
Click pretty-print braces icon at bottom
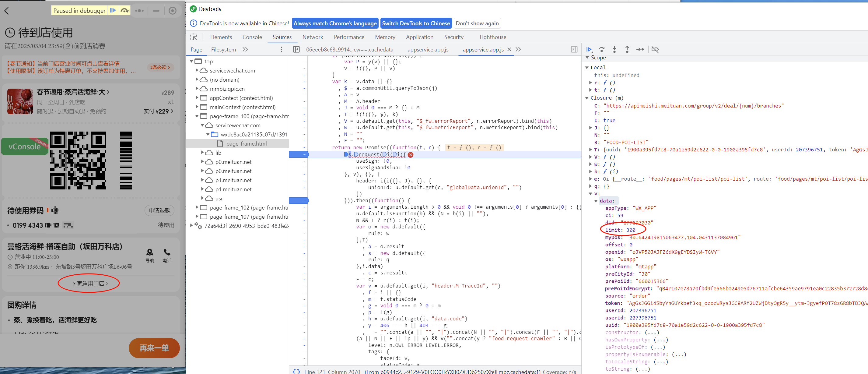coord(296,371)
